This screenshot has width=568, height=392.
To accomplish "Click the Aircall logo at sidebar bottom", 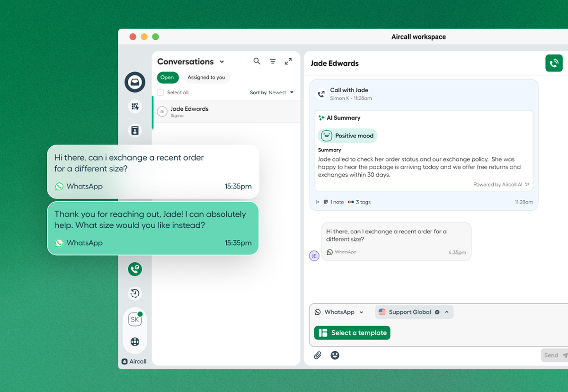I will point(134,361).
